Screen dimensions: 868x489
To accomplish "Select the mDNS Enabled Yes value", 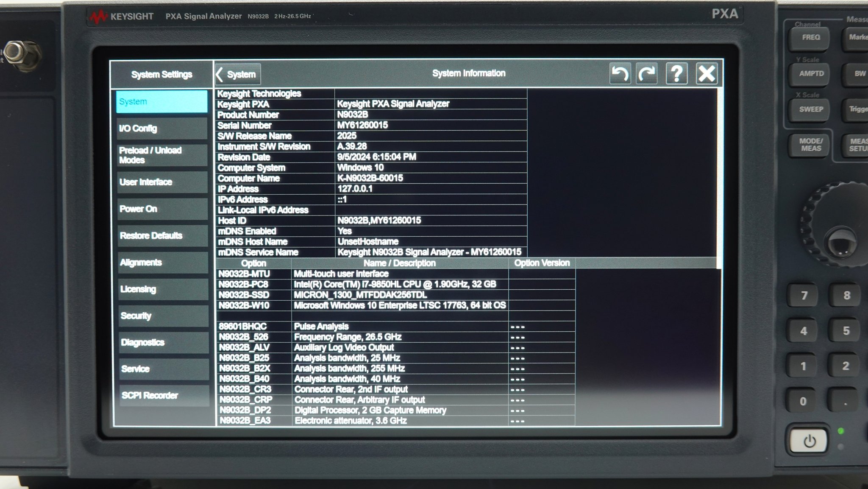I will 345,231.
